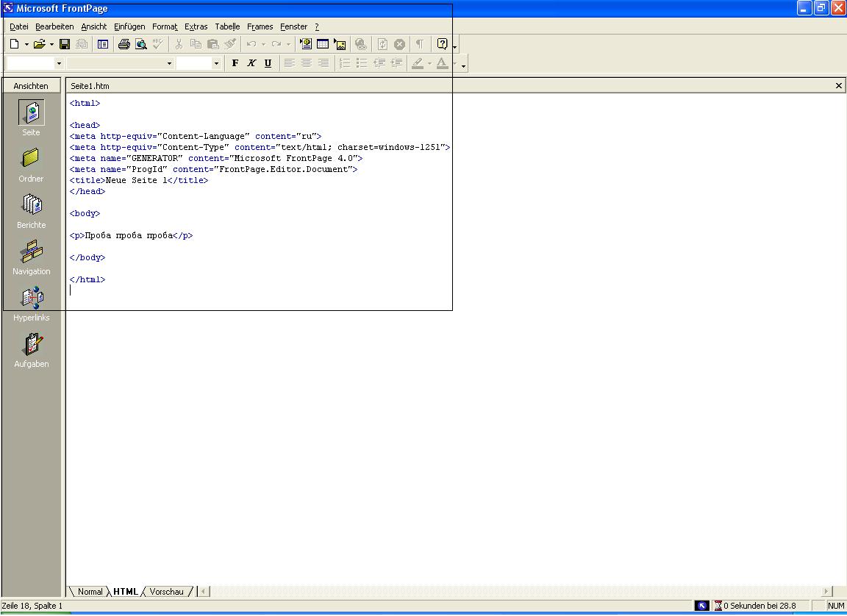Open the Datei menu
The image size is (847, 616).
click(x=19, y=26)
